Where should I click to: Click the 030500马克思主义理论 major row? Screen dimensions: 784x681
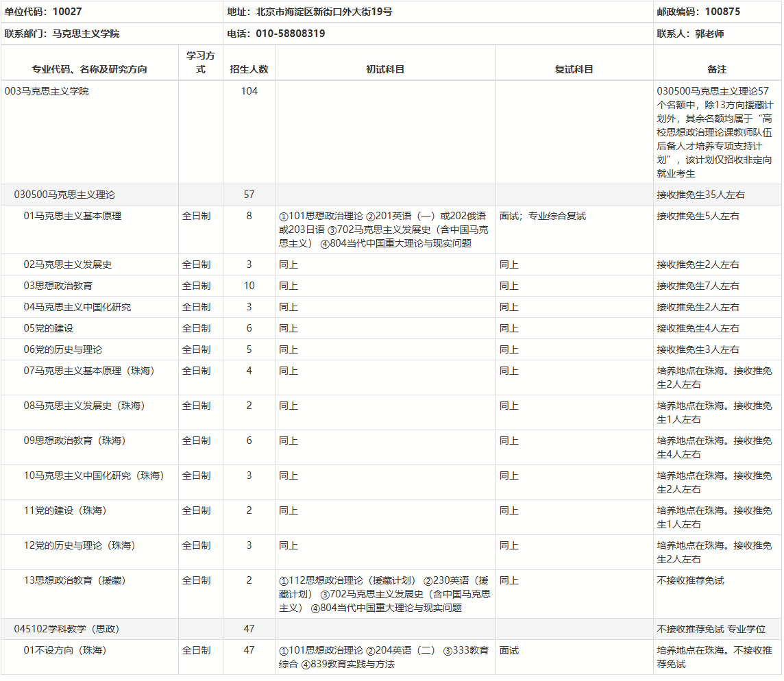(x=64, y=195)
